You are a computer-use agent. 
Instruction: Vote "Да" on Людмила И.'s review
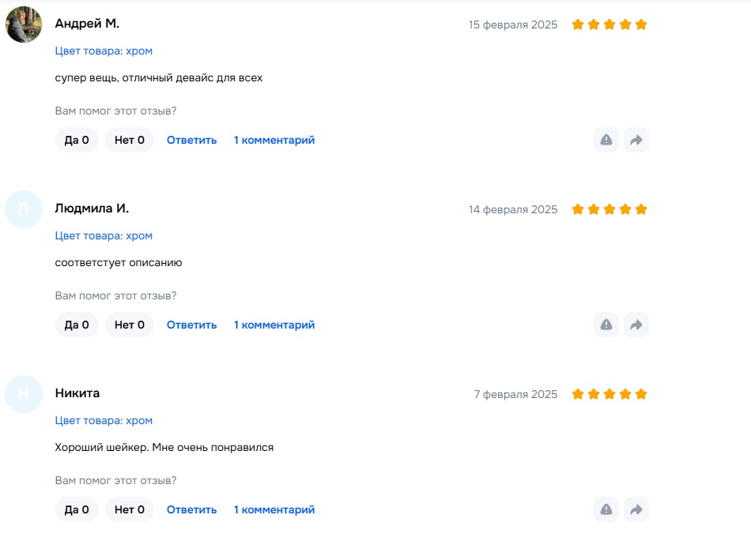(x=77, y=325)
